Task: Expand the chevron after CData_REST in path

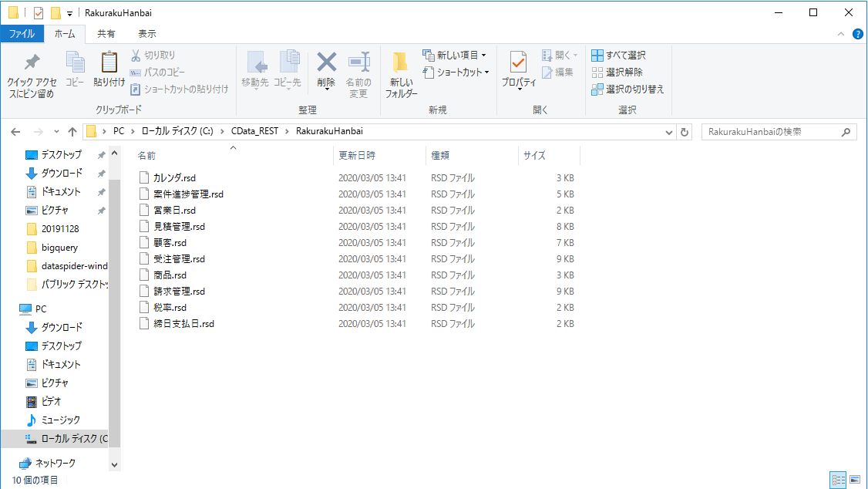Action: 287,132
